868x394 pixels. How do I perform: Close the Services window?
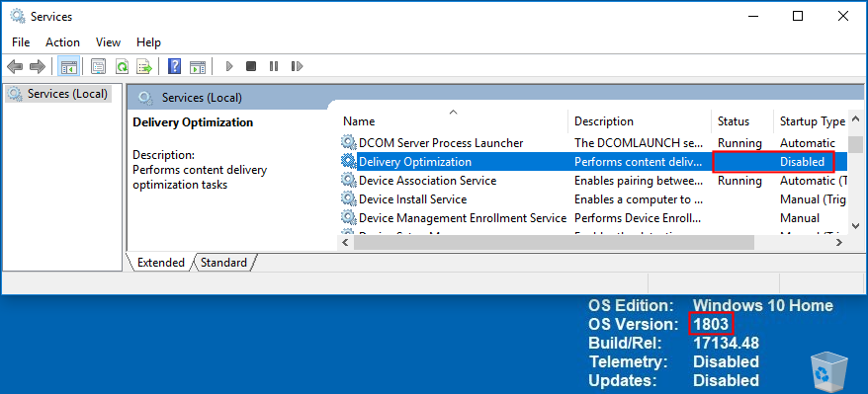coord(843,16)
